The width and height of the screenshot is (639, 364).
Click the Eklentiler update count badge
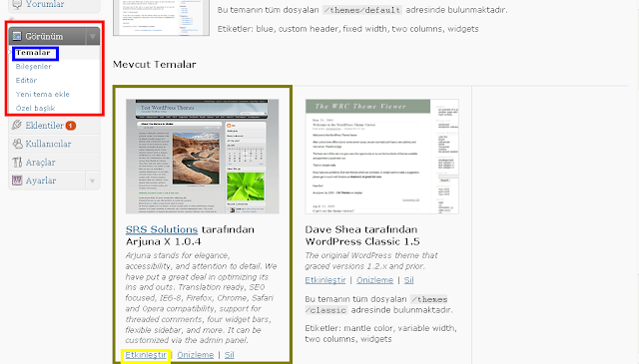coord(71,126)
